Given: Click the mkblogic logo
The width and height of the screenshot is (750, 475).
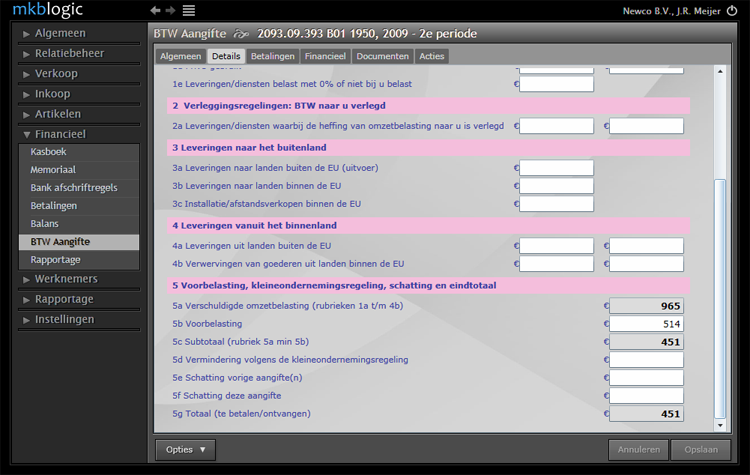Looking at the screenshot, I should (x=48, y=10).
